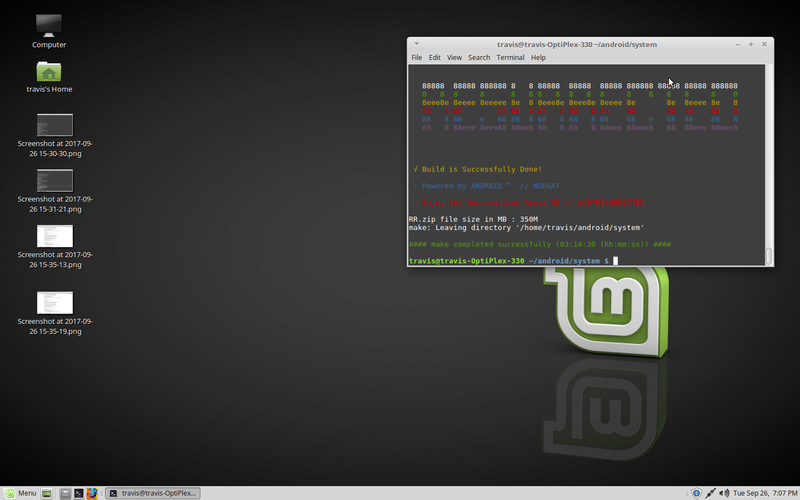Click 'make: Leaving directory' line
Screen dimensions: 800x500
tap(526, 228)
